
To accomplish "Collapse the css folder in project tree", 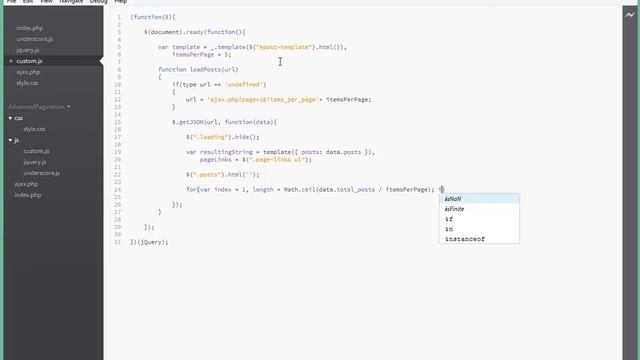I will [x=10, y=118].
